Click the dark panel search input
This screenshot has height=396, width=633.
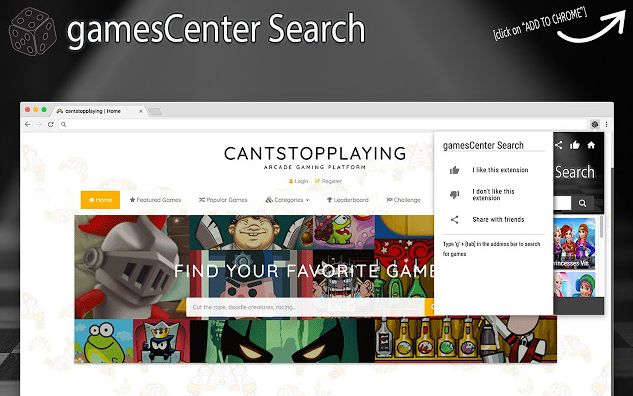click(x=562, y=203)
